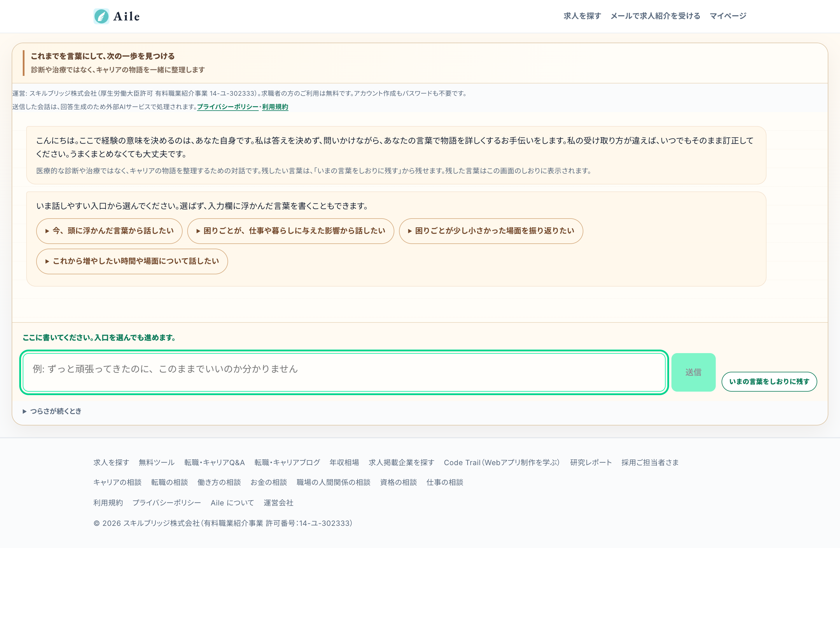Screen dimensions: 840x642
Task: Open footer link 転職・キャリアブログ
Action: (x=287, y=463)
